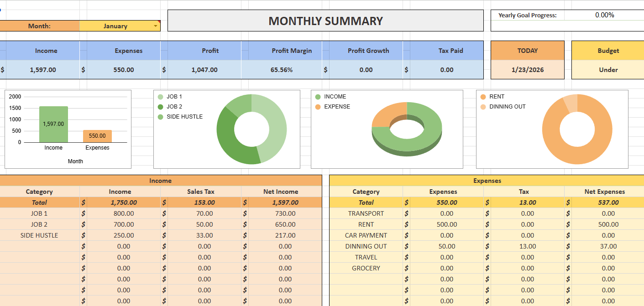Click the RENT legend color dot
This screenshot has width=644, height=306.
pos(483,97)
